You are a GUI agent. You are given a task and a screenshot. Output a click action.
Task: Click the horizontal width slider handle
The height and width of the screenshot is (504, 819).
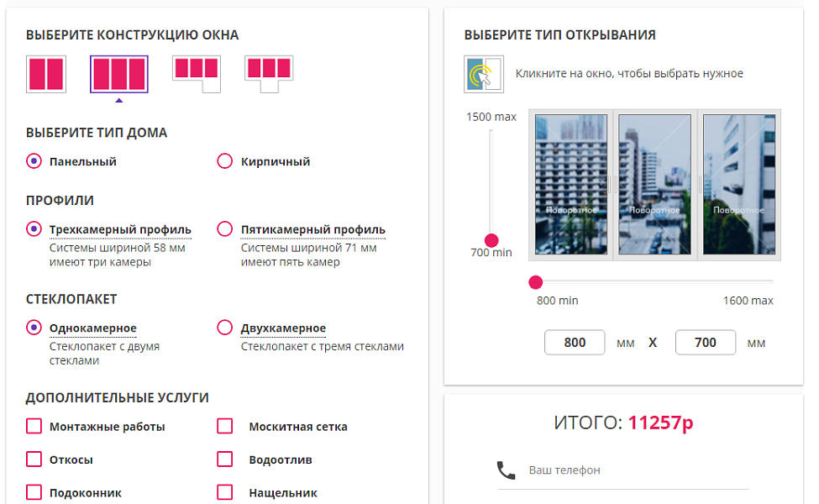pos(536,282)
